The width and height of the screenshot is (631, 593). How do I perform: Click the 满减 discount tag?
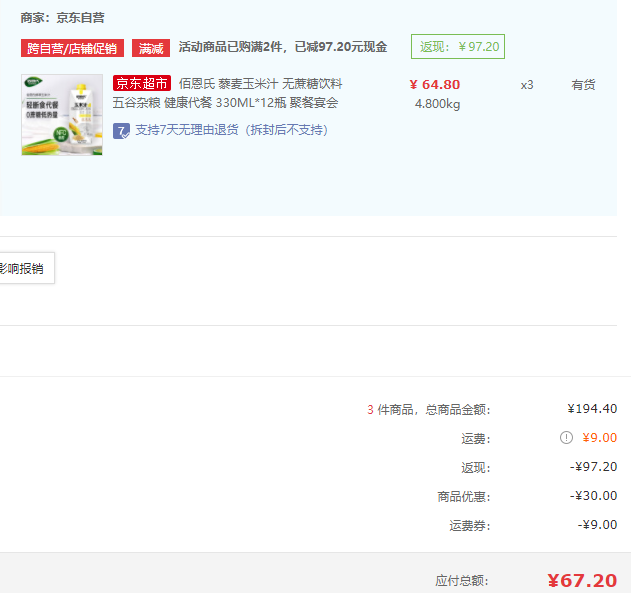(x=151, y=48)
